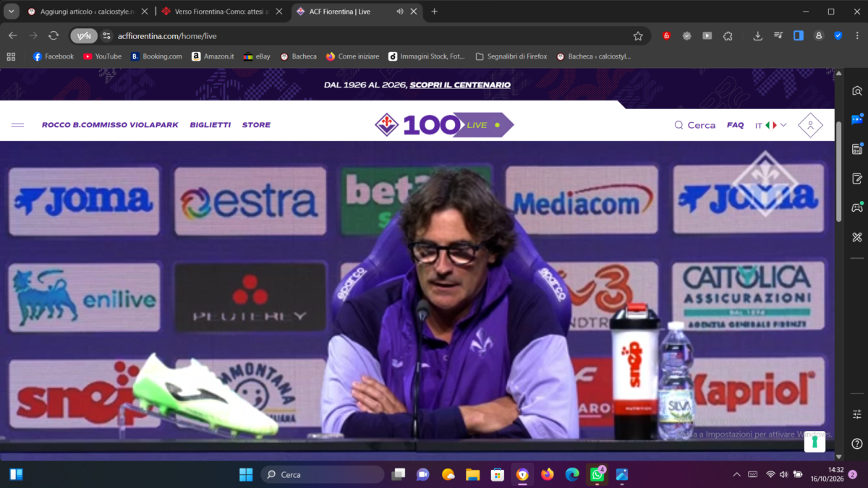Click the LIVE badge in header
Image resolution: width=868 pixels, height=488 pixels.
click(x=483, y=125)
